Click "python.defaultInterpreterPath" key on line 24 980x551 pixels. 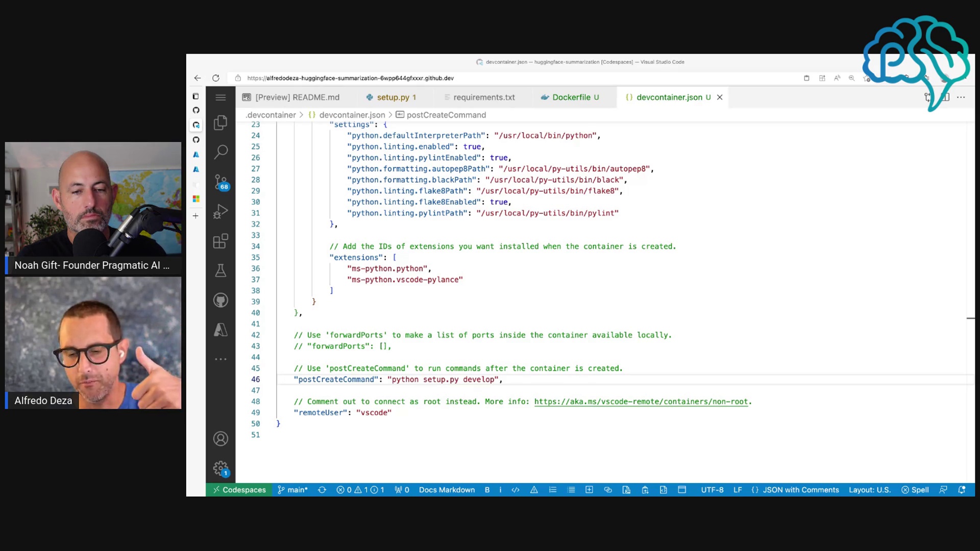[416, 136]
